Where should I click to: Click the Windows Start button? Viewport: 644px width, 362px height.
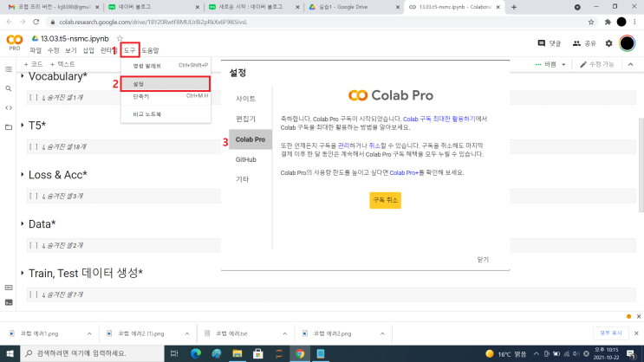point(10,353)
